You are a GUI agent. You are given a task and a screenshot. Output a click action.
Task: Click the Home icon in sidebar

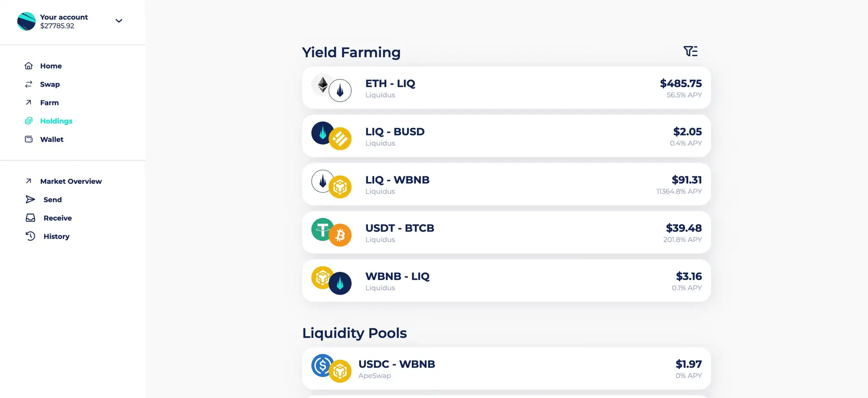coord(28,66)
